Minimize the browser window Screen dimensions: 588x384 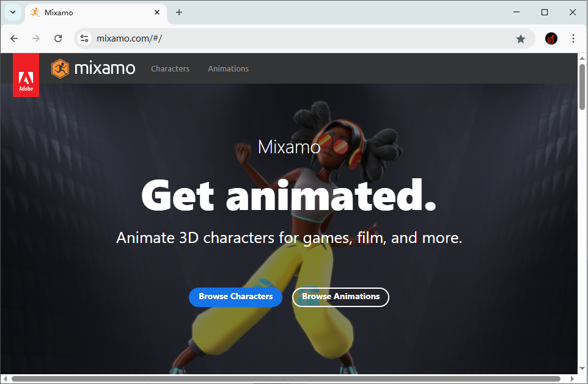coord(516,12)
